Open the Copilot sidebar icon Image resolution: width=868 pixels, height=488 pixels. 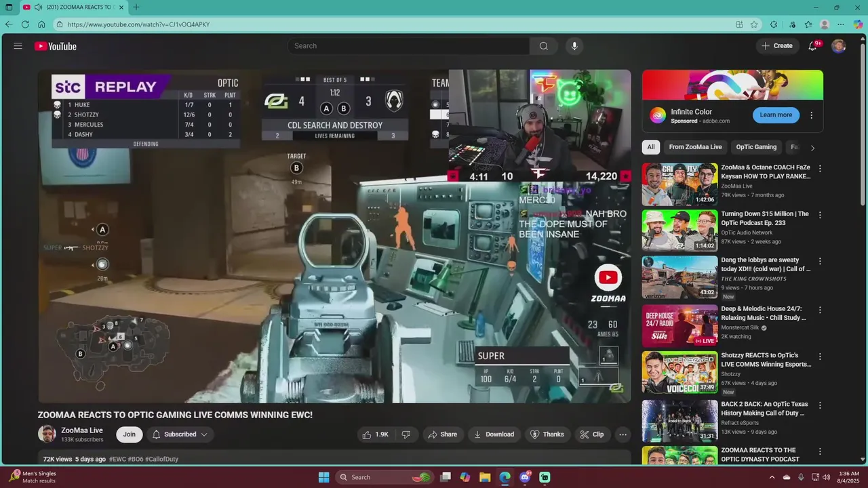click(x=858, y=24)
